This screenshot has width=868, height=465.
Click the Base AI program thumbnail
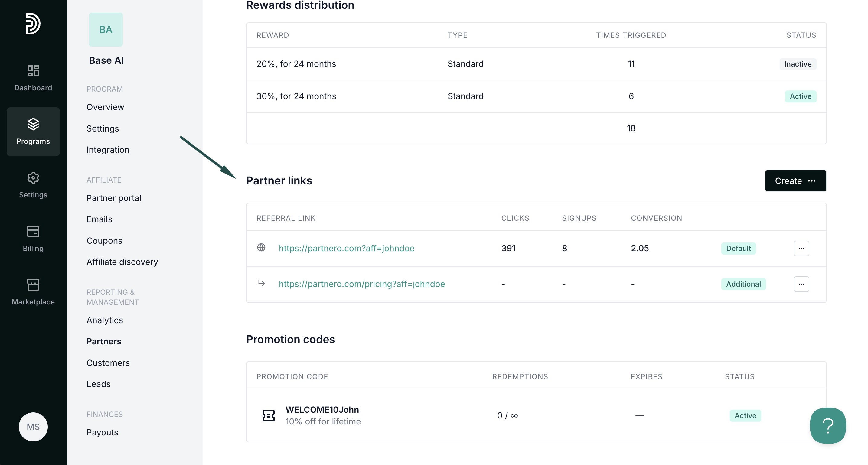pos(106,30)
